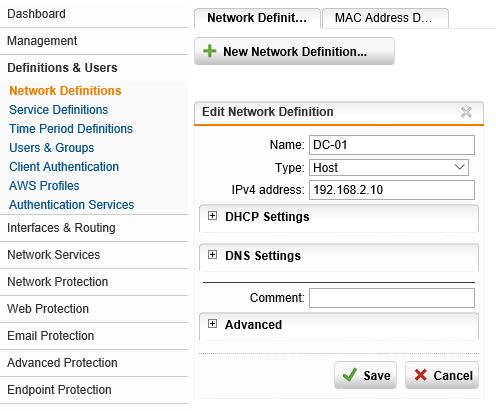
Task: Go to AWS Profiles page
Action: [x=44, y=186]
